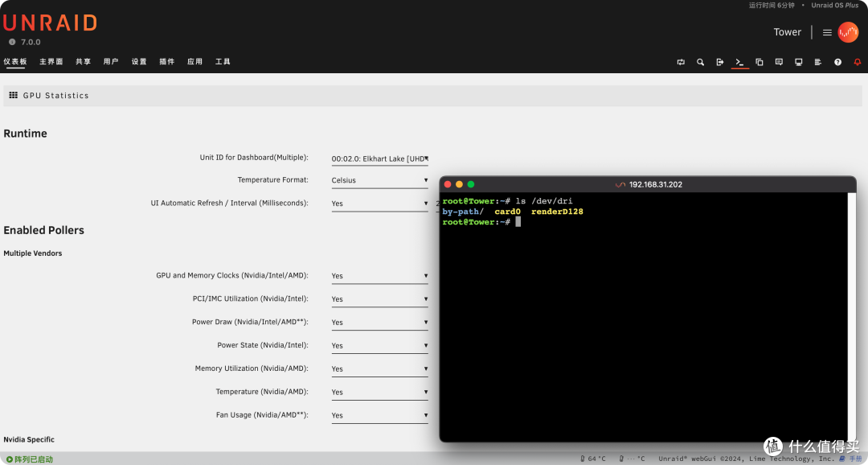Open the feedback speech bubble icon
The height and width of the screenshot is (465, 868).
[x=779, y=62]
